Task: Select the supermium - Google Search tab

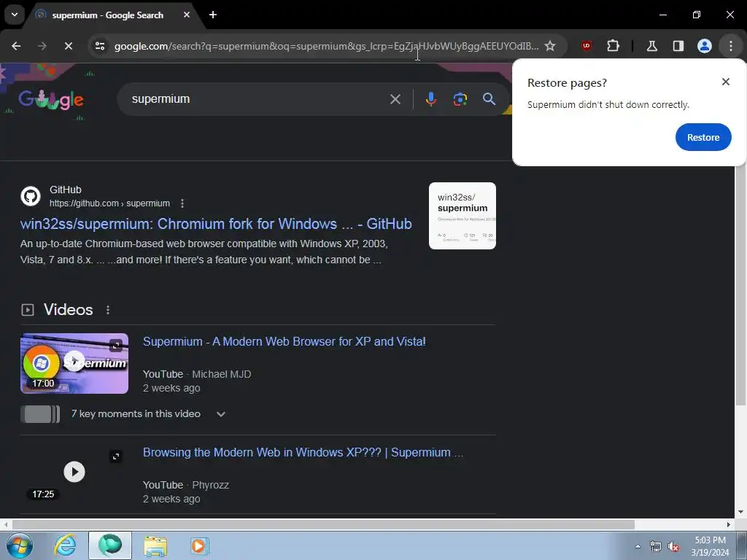Action: coord(108,15)
